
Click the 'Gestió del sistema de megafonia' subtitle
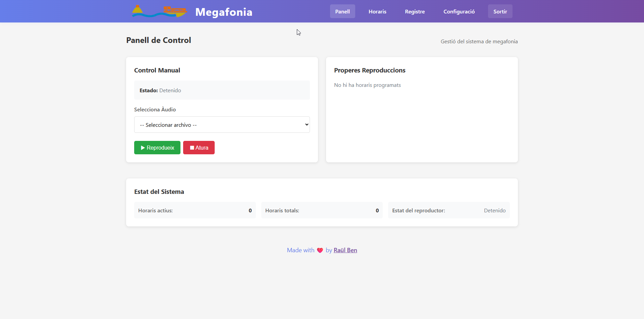479,42
